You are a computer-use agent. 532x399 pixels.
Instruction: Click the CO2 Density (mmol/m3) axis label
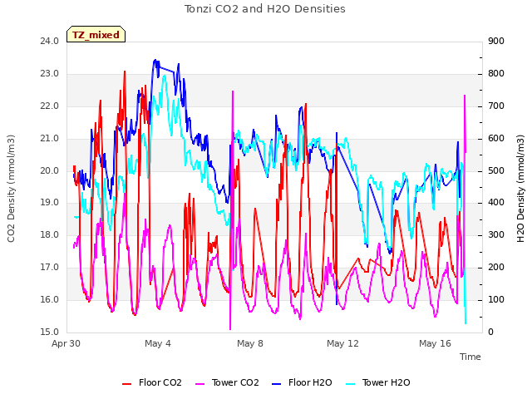(11, 189)
